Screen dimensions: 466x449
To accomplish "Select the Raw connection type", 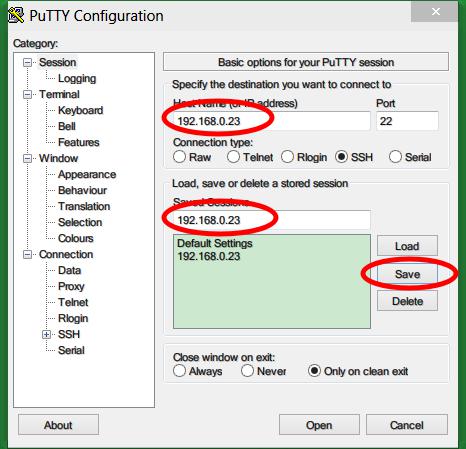I will pos(179,157).
